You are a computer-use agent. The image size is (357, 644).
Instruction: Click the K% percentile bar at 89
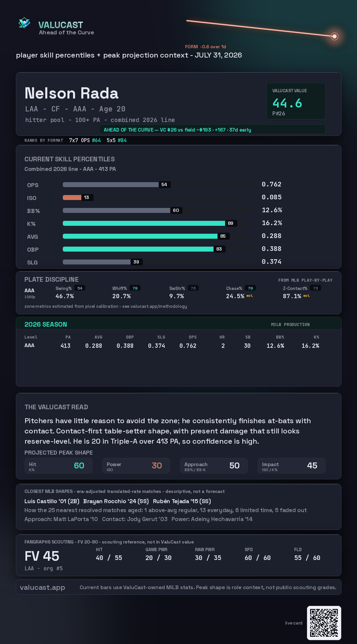click(x=144, y=223)
